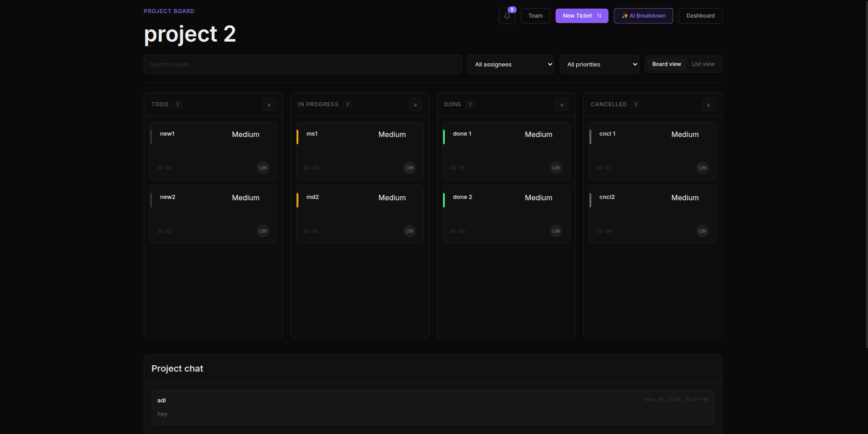Add a ticket to the DONE column

click(562, 105)
